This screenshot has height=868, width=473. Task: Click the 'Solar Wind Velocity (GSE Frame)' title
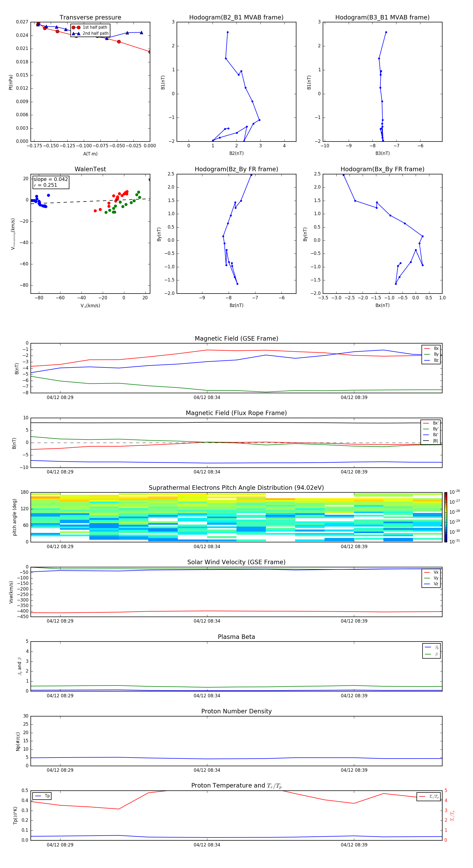coord(236,562)
